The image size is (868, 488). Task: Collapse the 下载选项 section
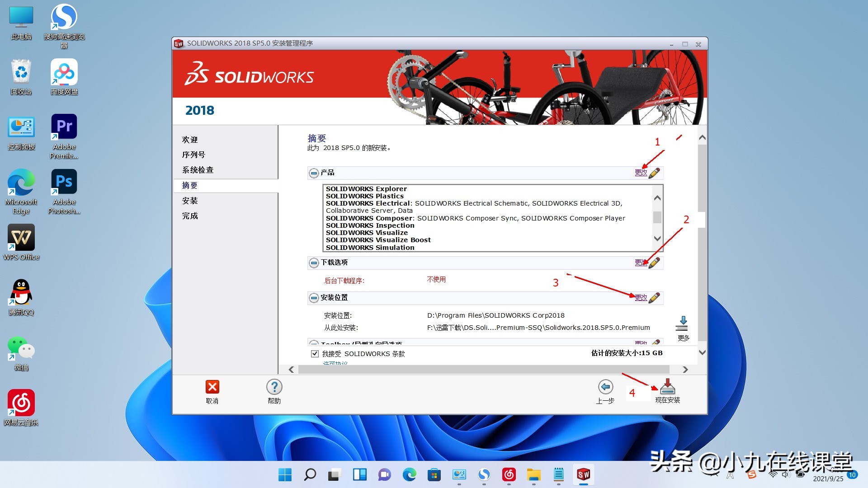[x=314, y=263]
